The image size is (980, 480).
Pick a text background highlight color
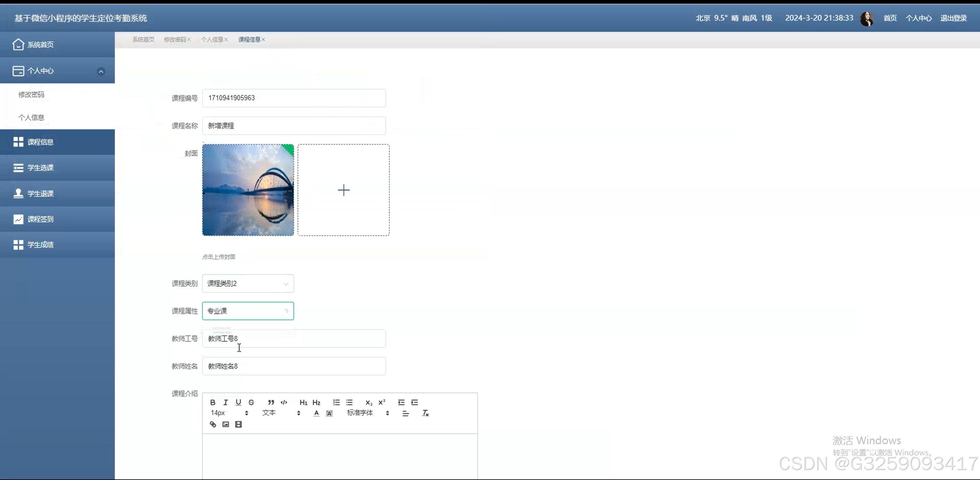330,413
